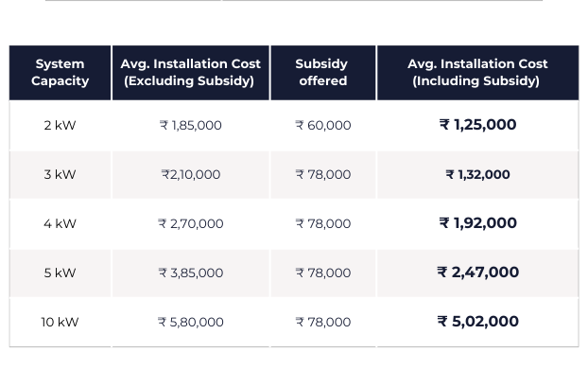Click the bold ₹ 2,47,000 final cost
588x387 pixels.
point(477,273)
